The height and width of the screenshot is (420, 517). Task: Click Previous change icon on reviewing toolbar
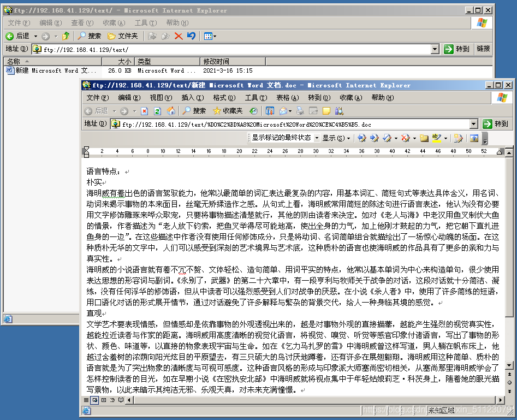pos(362,138)
